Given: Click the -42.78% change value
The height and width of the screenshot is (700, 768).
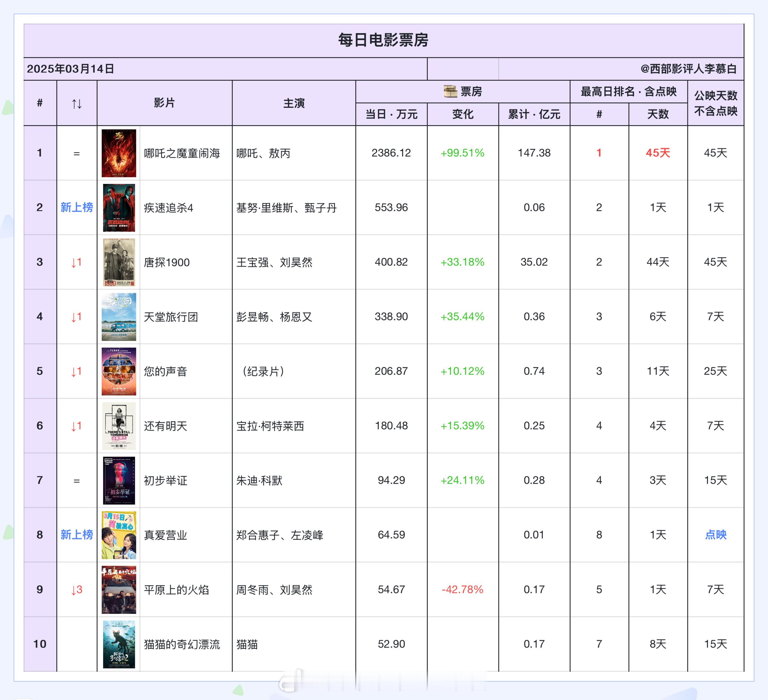Looking at the screenshot, I should [x=462, y=590].
